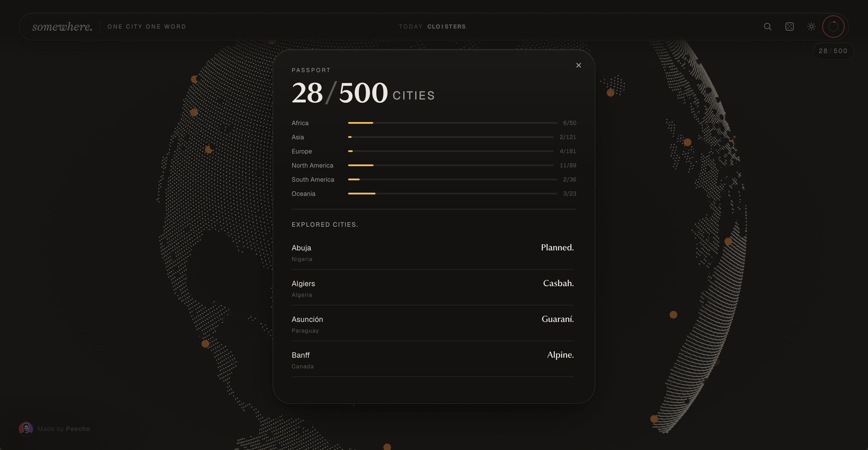Click the word Casbah.
Image resolution: width=868 pixels, height=450 pixels.
point(558,283)
